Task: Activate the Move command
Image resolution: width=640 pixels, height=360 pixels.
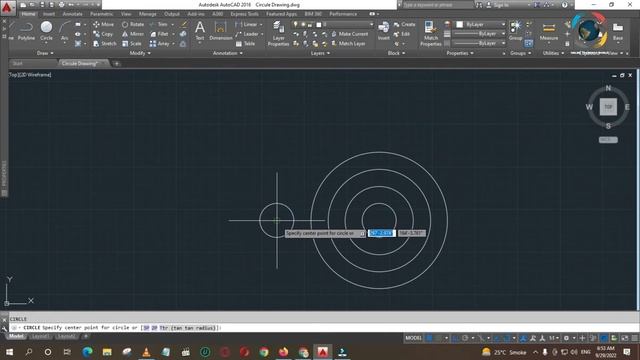Action: pos(103,24)
